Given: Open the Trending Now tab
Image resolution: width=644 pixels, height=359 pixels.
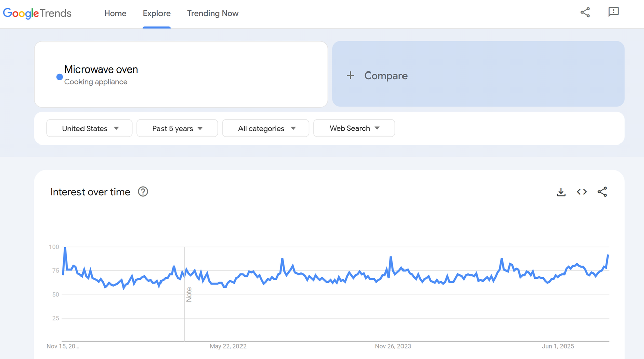Looking at the screenshot, I should (x=213, y=13).
